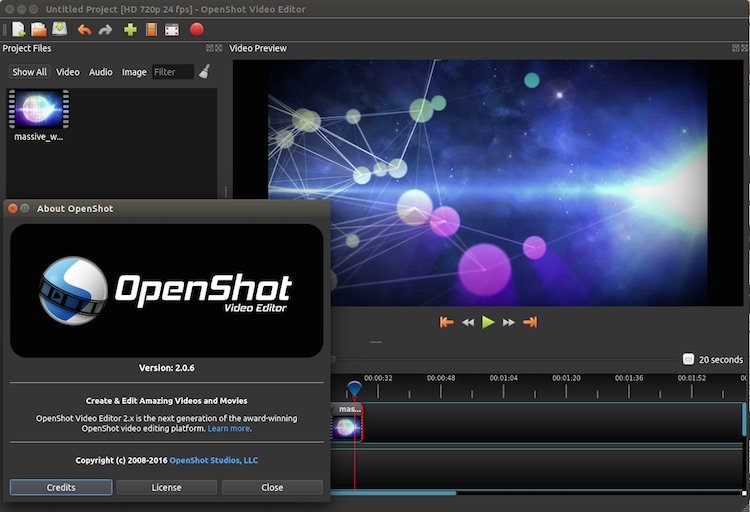Viewport: 750px width, 512px height.
Task: Open the Choose Profile icon
Action: point(151,29)
